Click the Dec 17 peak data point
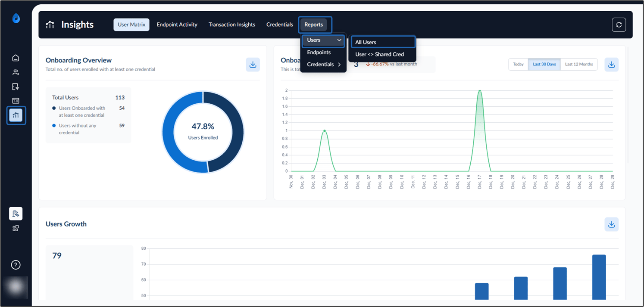 point(479,90)
